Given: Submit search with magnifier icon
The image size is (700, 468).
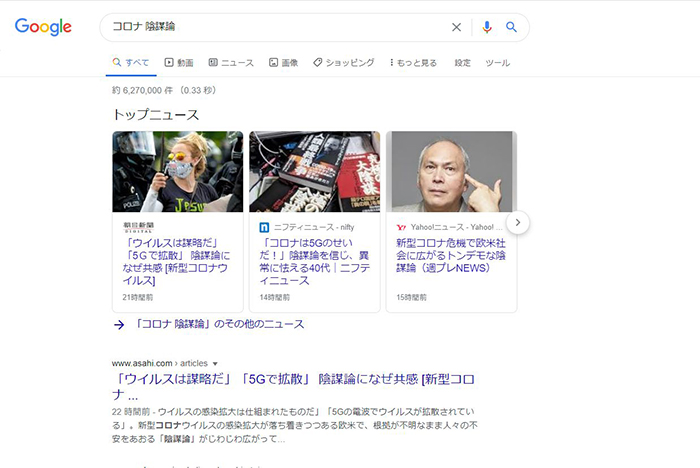Looking at the screenshot, I should pyautogui.click(x=511, y=27).
